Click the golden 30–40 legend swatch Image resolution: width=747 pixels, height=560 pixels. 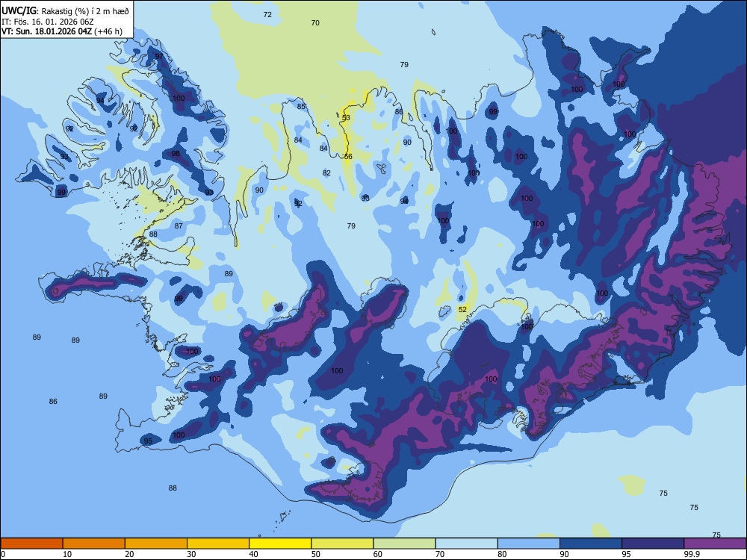tap(218, 544)
